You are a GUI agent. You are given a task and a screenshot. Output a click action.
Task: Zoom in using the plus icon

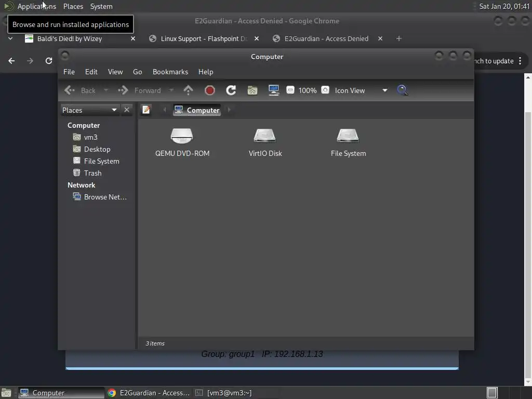pos(325,90)
